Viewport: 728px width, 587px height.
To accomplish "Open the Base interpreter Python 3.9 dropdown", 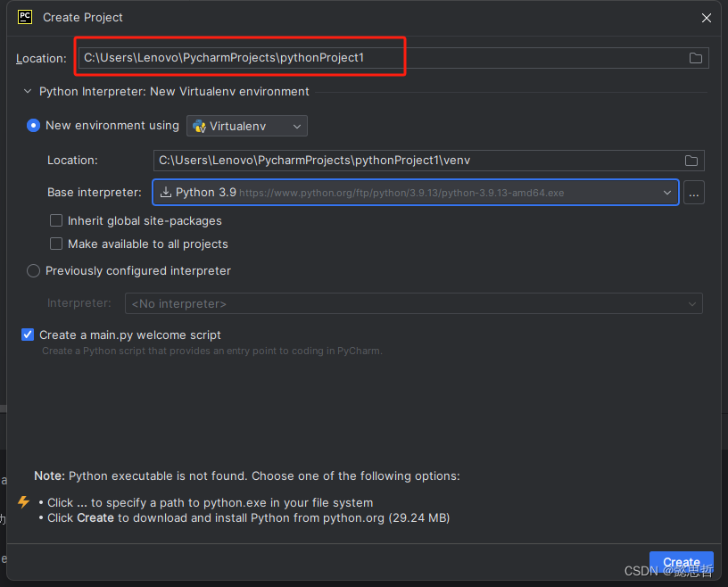I will [x=416, y=193].
